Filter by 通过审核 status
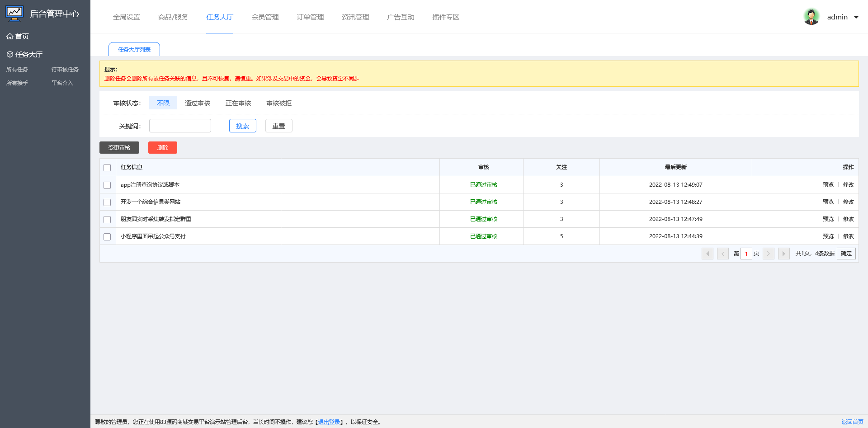This screenshot has height=428, width=868. [198, 103]
